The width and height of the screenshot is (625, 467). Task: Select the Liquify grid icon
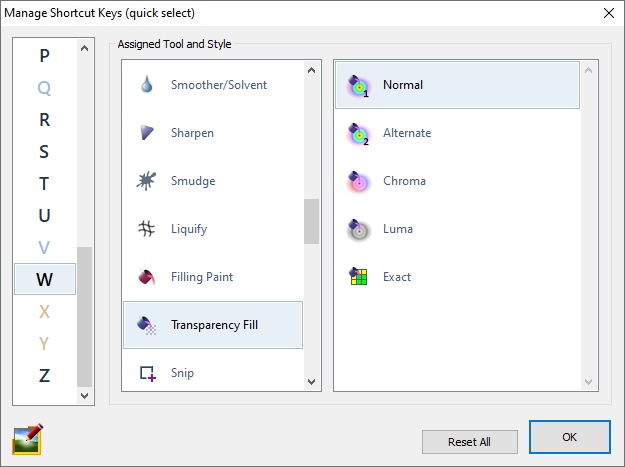(147, 229)
